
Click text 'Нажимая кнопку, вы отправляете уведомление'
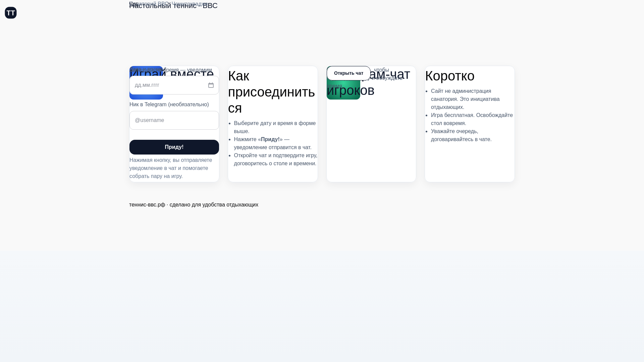pos(171,164)
